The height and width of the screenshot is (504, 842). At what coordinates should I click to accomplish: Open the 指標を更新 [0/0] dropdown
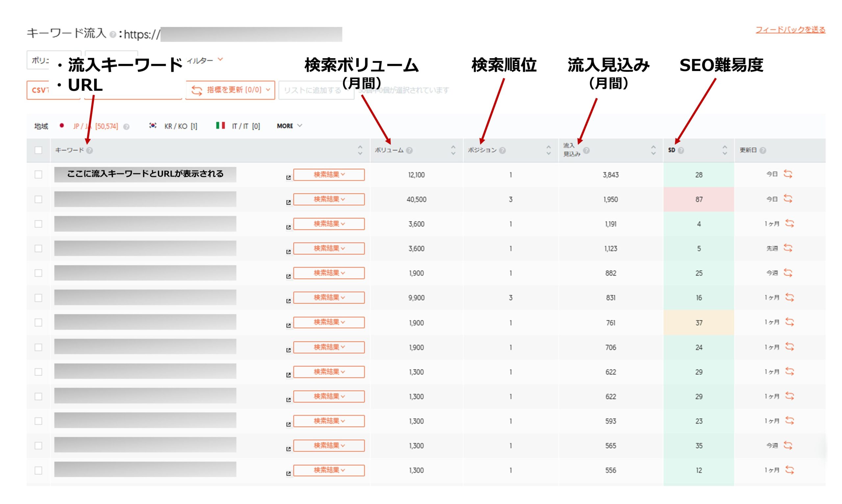[230, 90]
